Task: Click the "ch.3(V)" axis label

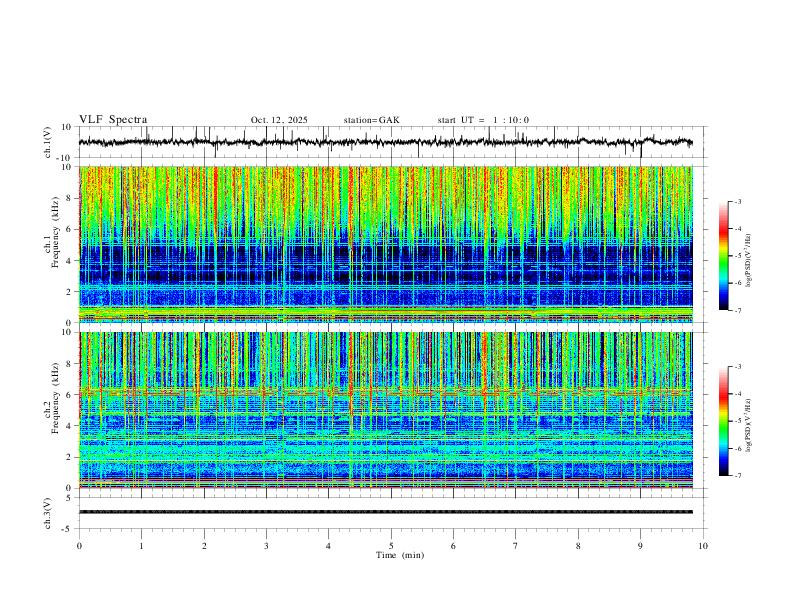Action: [x=48, y=513]
